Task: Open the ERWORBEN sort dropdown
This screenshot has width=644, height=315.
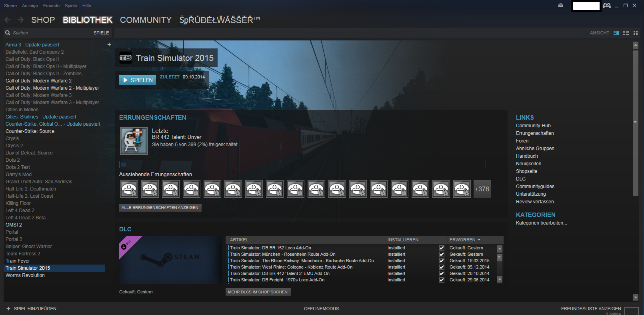Action: coord(465,240)
